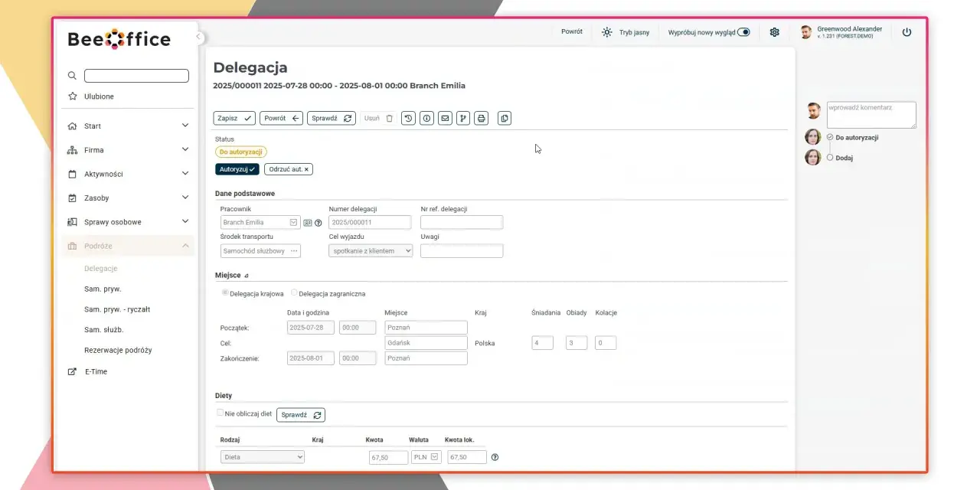
Task: Open Rezerwacje podróży in sidebar
Action: coord(118,350)
